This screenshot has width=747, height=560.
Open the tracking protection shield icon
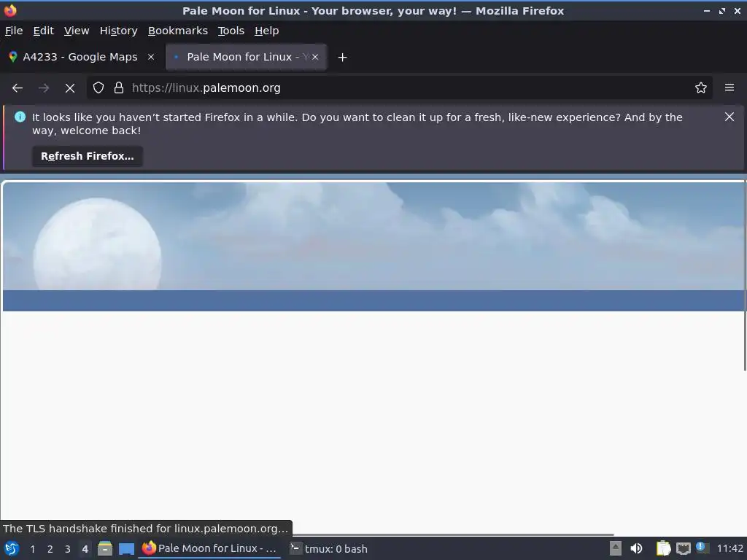[98, 87]
